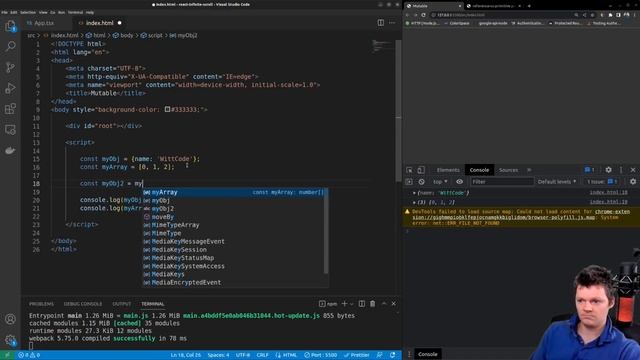Open the new terminal launch profile dropdown

pyautogui.click(x=351, y=304)
